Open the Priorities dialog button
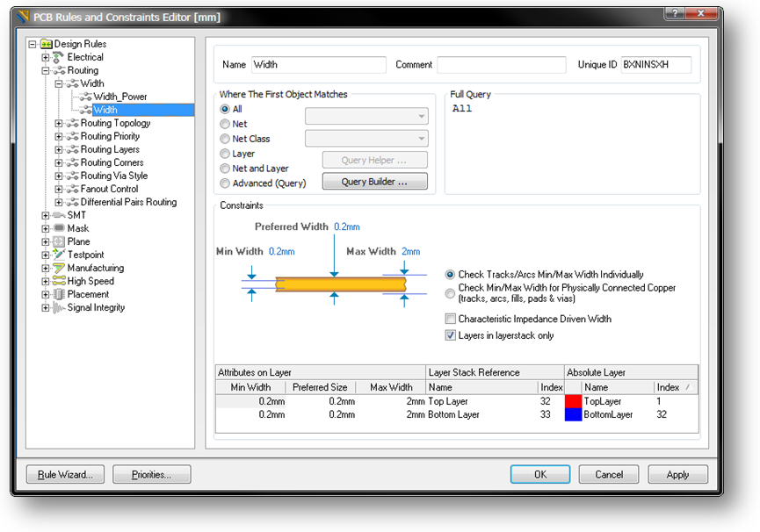The width and height of the screenshot is (760, 532). pos(152,474)
